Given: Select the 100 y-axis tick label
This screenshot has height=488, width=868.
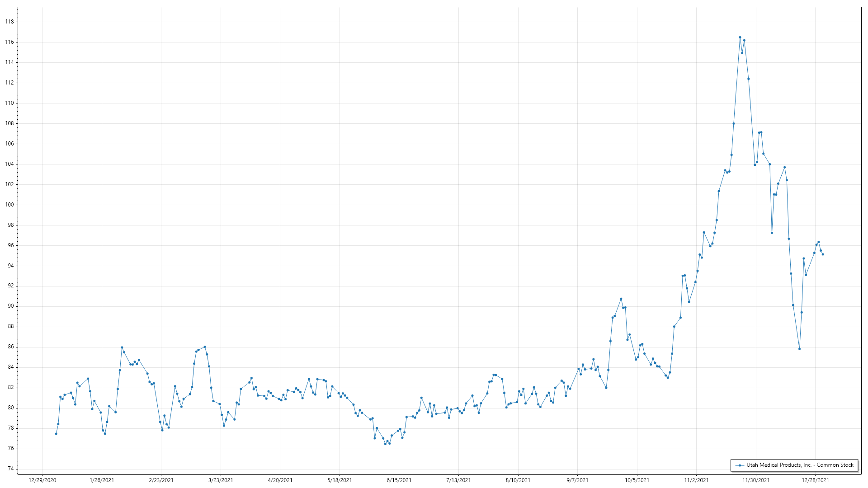Looking at the screenshot, I should 9,205.
